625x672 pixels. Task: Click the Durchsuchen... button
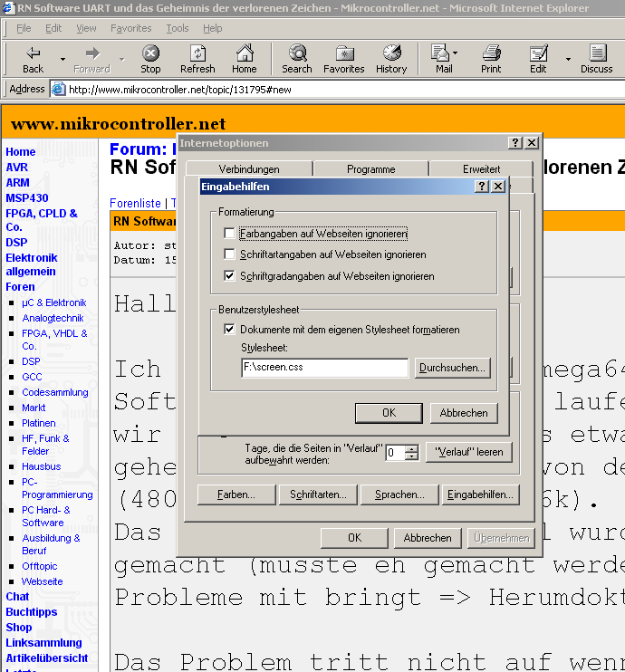(452, 368)
